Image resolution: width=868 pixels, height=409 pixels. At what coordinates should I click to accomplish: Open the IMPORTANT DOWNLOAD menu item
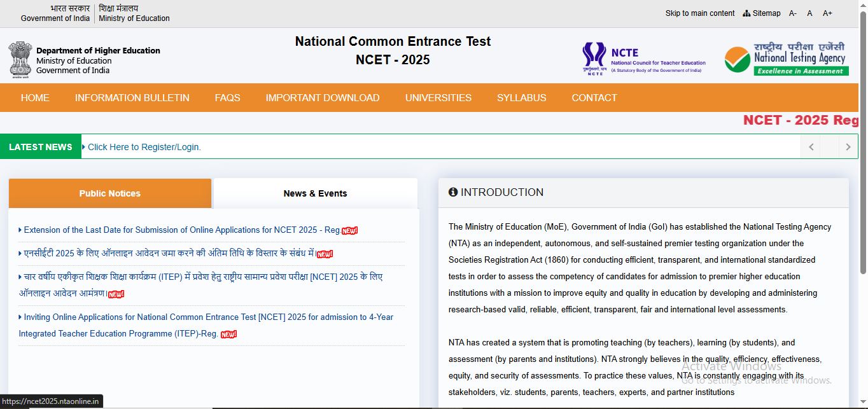click(323, 97)
